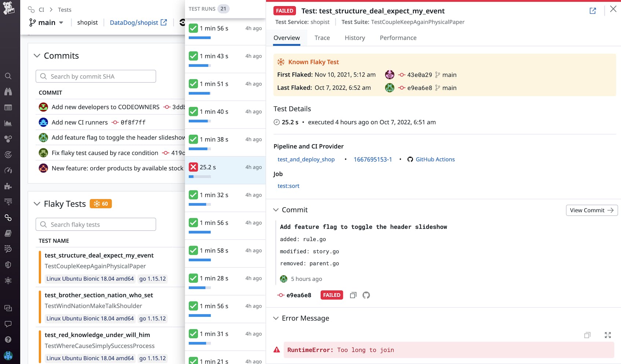Open the test_and_deploy_shop pipeline link
This screenshot has width=621, height=364.
306,159
